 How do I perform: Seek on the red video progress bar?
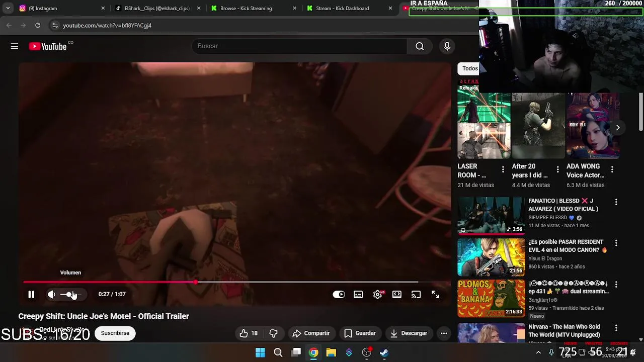click(x=220, y=282)
